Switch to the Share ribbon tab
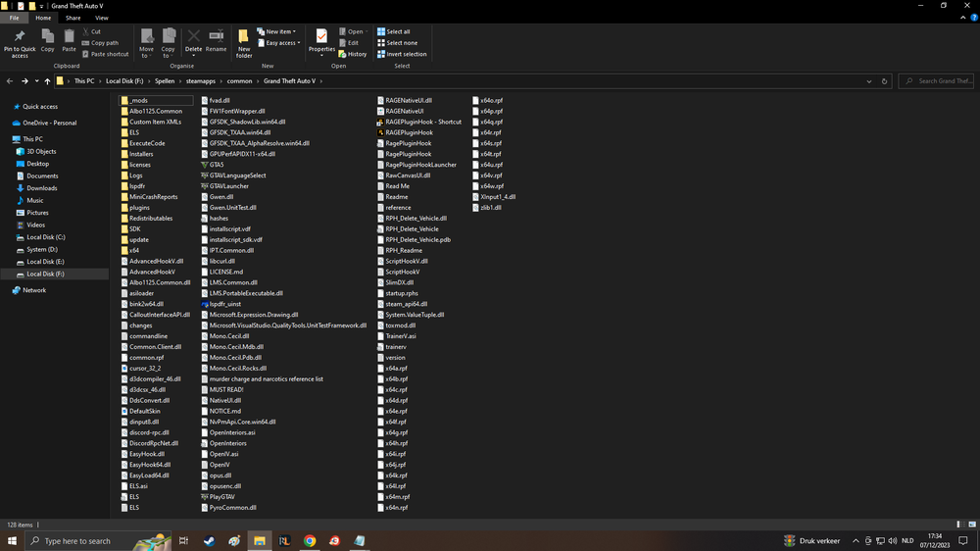980x551 pixels. (x=73, y=18)
